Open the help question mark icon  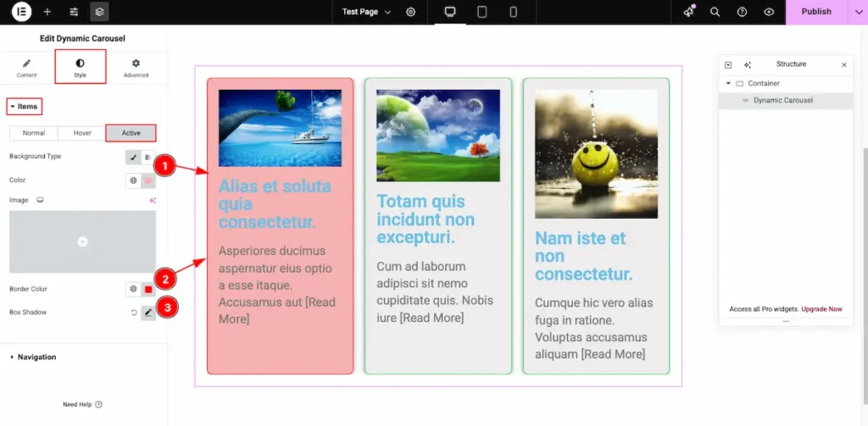click(x=742, y=12)
